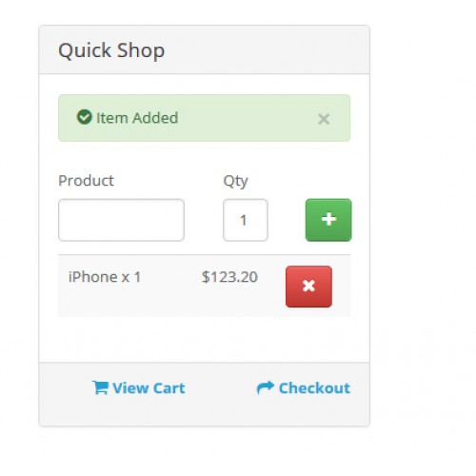Click the Item Added message text
Screen dimensions: 476x476
(137, 118)
